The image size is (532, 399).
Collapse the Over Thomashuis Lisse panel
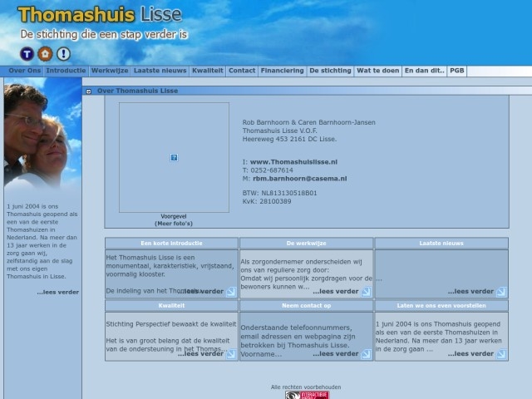[89, 91]
